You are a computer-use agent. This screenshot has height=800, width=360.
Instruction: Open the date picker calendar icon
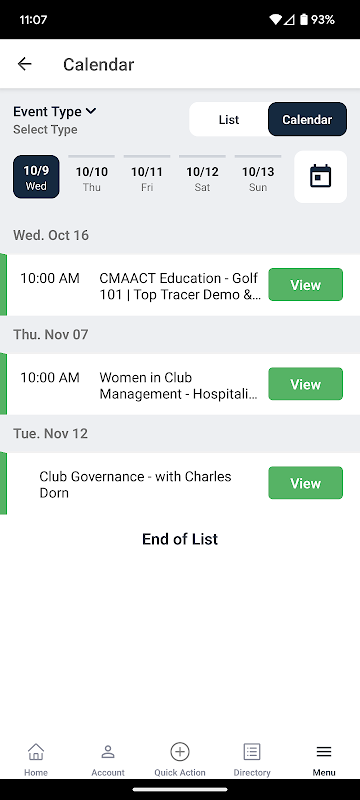click(320, 177)
